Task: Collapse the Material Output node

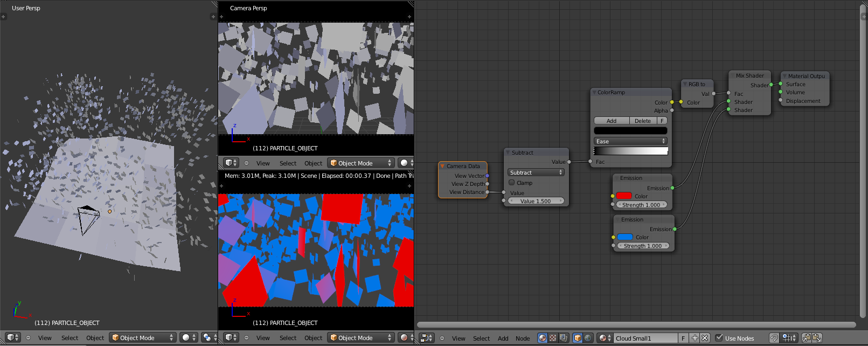Action: 784,76
